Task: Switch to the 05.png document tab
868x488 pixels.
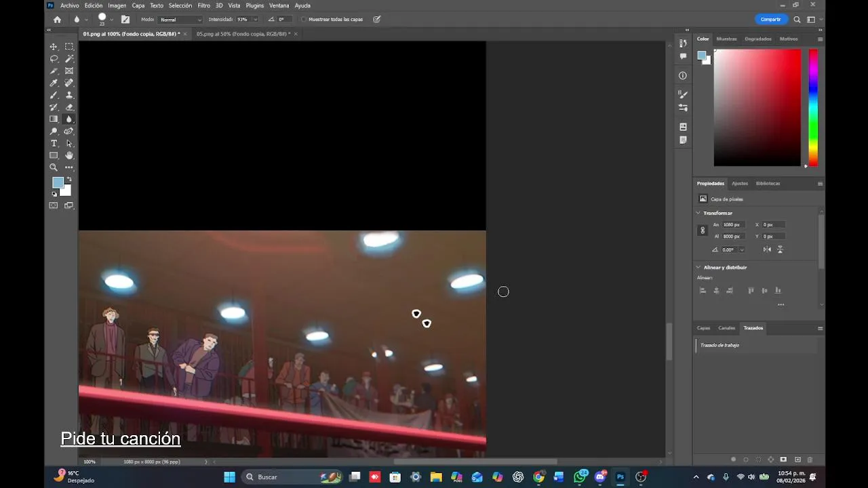Action: tap(243, 34)
